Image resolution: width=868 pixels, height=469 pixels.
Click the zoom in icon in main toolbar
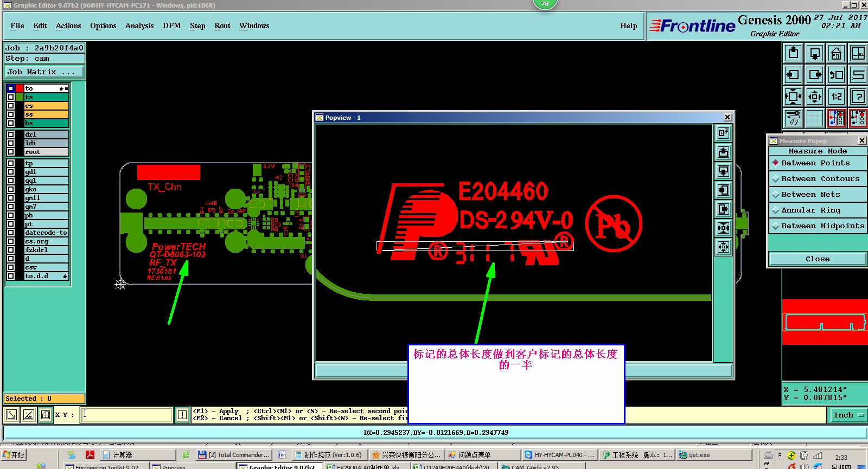coord(793,97)
